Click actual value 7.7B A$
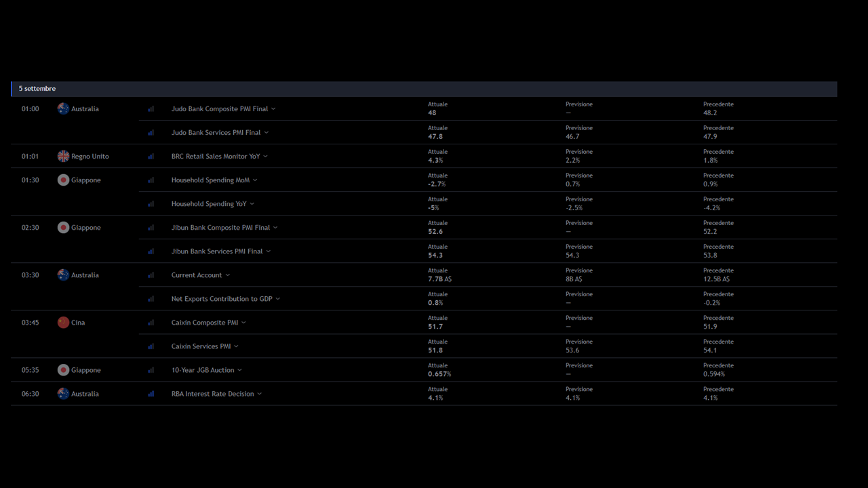 click(439, 279)
